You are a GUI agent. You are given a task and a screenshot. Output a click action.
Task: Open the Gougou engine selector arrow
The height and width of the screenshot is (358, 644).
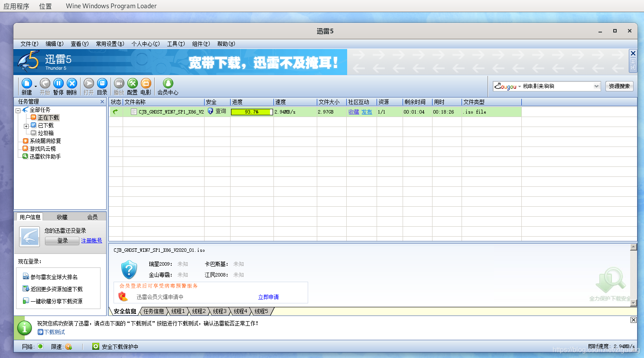click(x=520, y=87)
